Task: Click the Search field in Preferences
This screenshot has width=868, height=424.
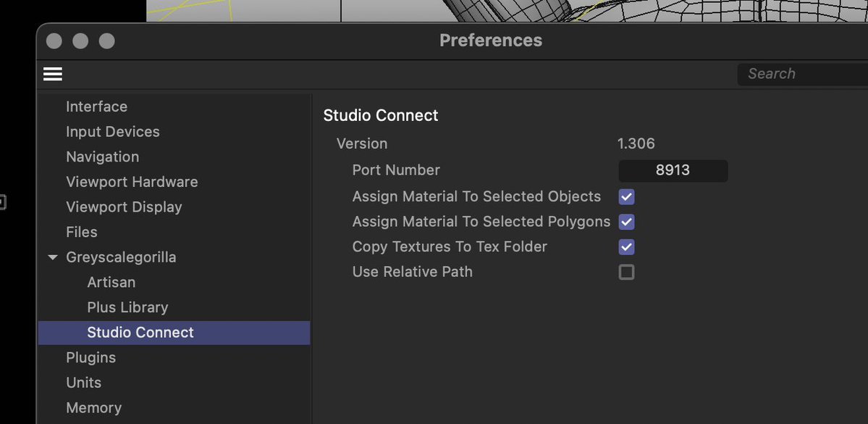Action: pos(803,74)
